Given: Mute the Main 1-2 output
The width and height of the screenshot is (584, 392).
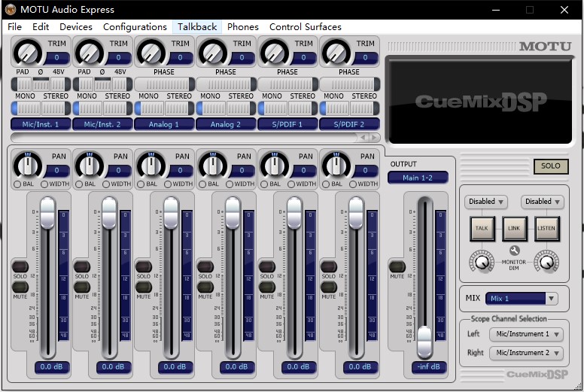Looking at the screenshot, I should tap(397, 266).
